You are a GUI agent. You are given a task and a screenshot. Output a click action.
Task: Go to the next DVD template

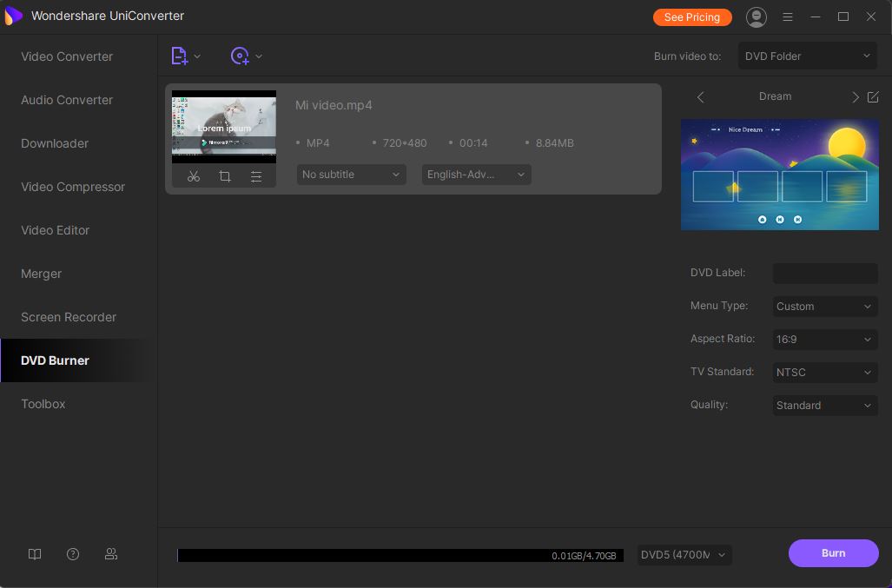pyautogui.click(x=855, y=96)
